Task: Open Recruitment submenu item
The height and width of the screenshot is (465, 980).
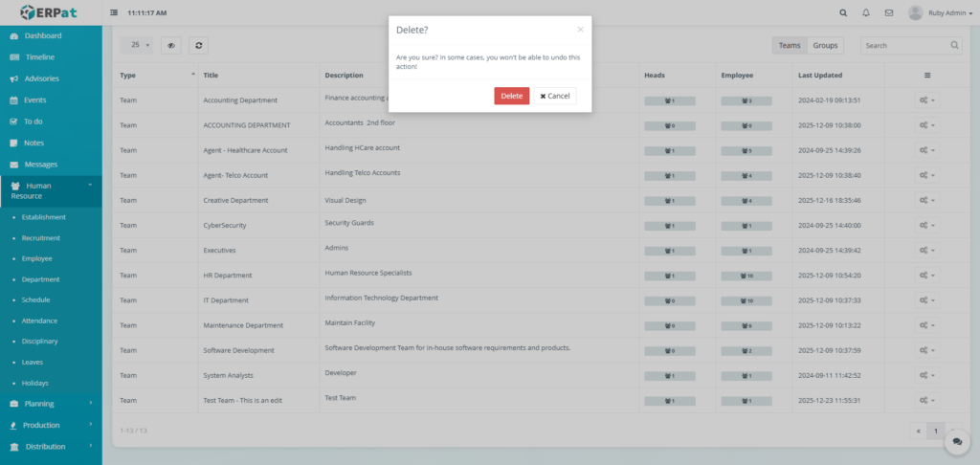Action: [x=40, y=238]
